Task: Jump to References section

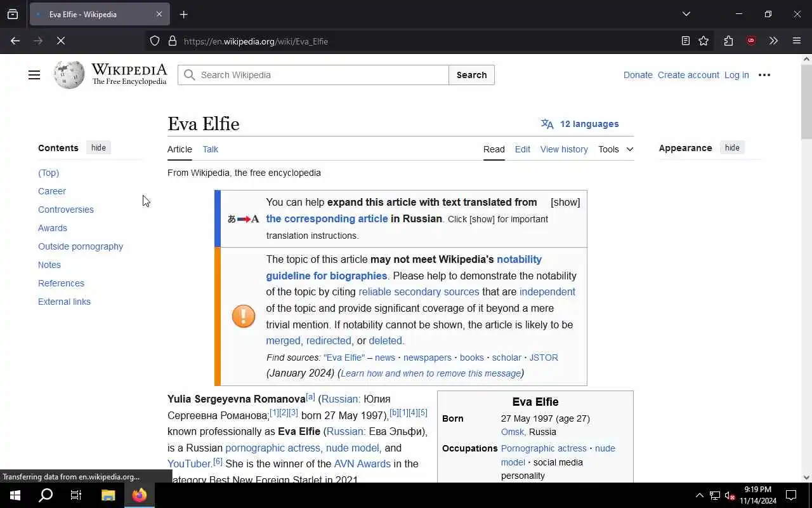Action: click(61, 283)
